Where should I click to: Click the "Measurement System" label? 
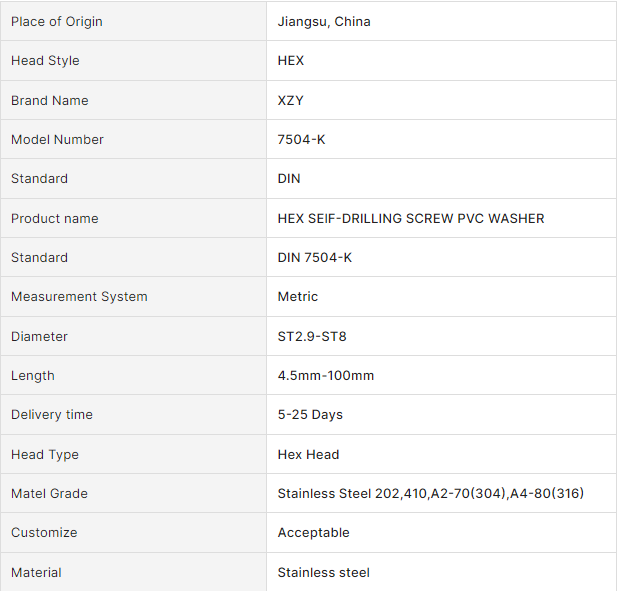79,297
